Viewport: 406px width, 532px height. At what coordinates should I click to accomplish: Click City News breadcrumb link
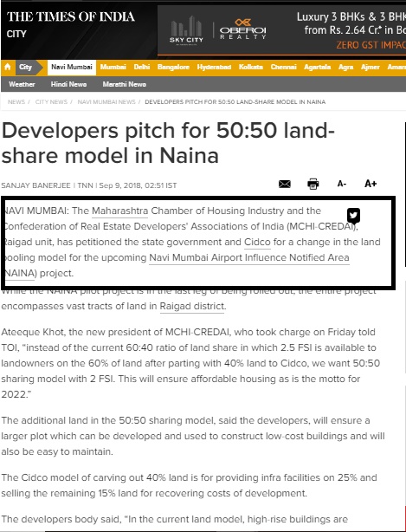pos(51,101)
